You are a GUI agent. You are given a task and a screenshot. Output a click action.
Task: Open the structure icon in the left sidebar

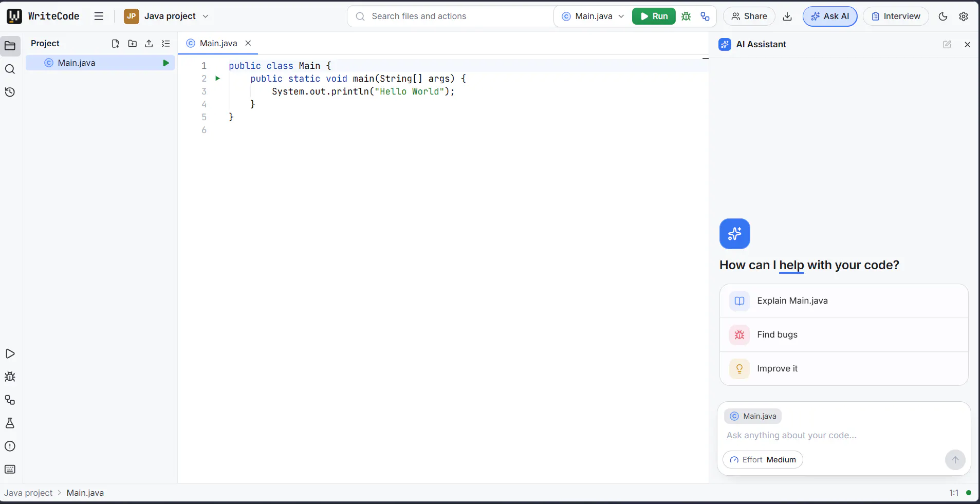[10, 400]
